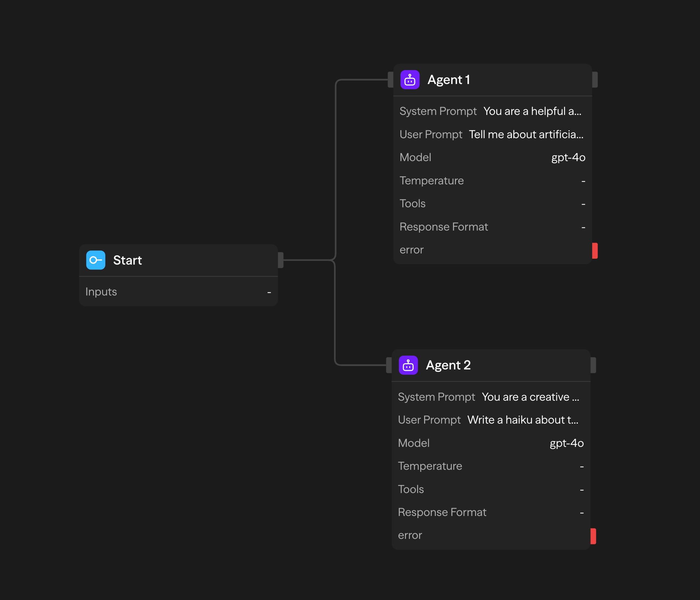
Task: Select the Agent 1 node header
Action: pyautogui.click(x=449, y=80)
